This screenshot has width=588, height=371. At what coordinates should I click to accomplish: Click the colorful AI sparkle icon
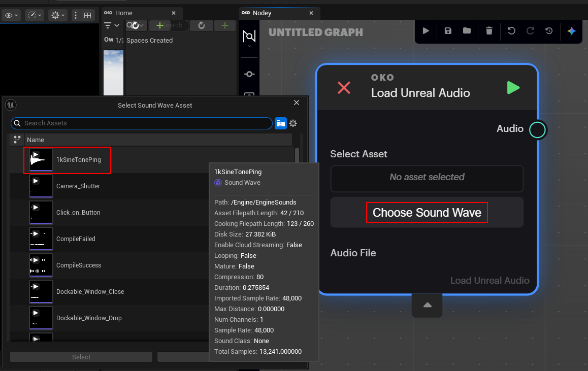pyautogui.click(x=572, y=31)
